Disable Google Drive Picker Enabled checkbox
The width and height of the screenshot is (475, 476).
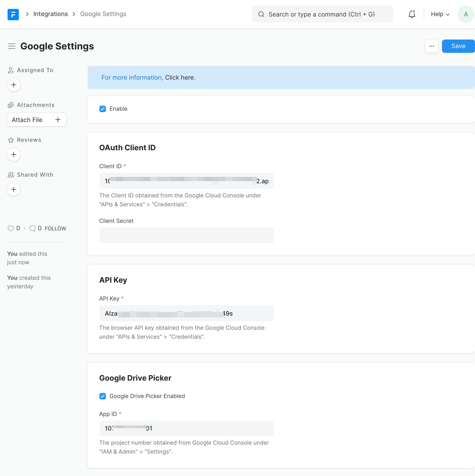pos(103,396)
